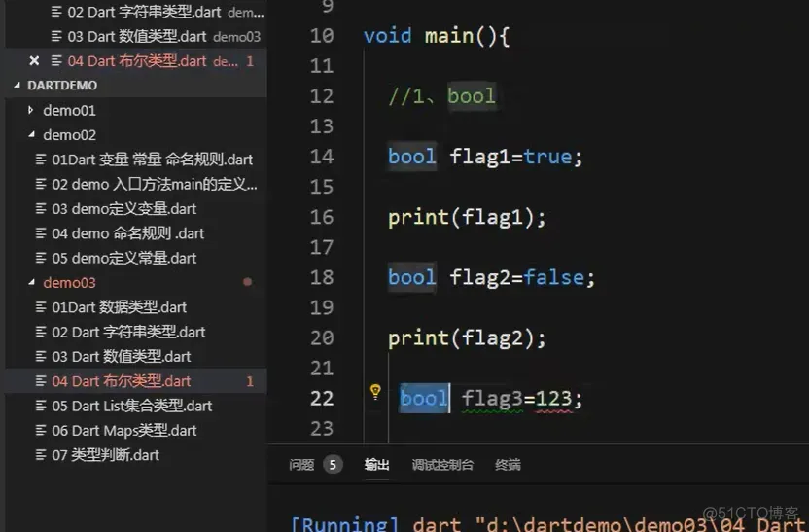This screenshot has height=532, width=809.
Task: Open 06 Dart Maps类型.dart
Action: (x=136, y=430)
